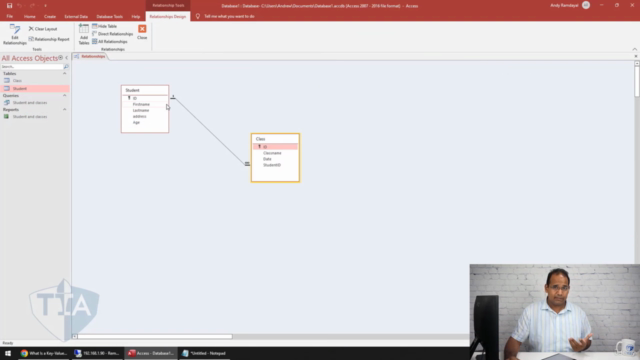This screenshot has width=640, height=360.
Task: Select the relationship line between Student and Class
Action: pyautogui.click(x=210, y=131)
